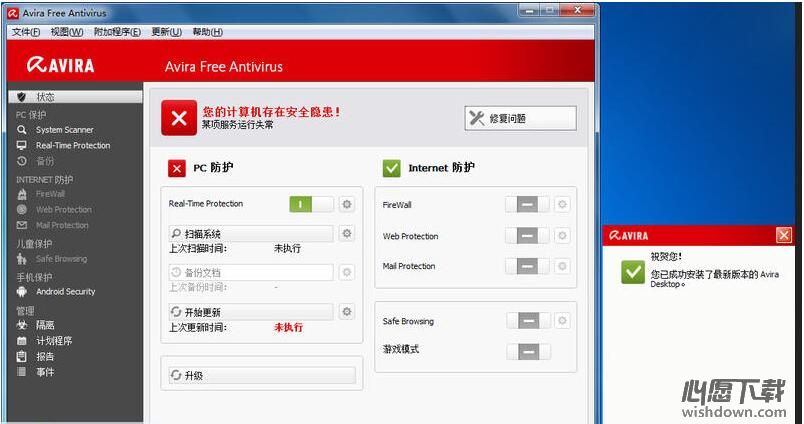
Task: Toggle Real-Time Protection switch off
Action: [312, 204]
